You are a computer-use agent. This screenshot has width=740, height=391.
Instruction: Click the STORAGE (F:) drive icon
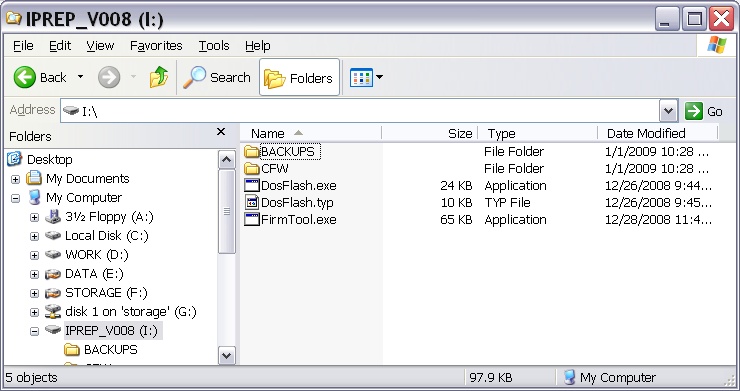click(53, 293)
